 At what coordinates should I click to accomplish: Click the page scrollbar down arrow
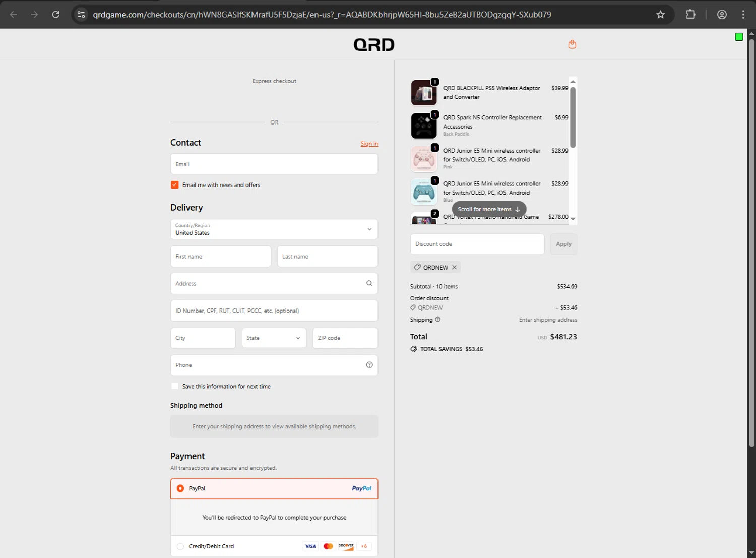[x=751, y=553]
